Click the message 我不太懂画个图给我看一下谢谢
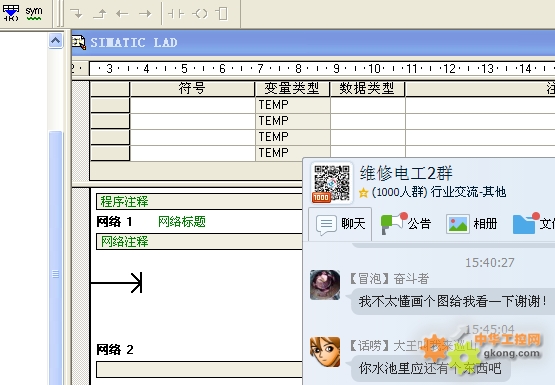555x385 pixels. pos(452,301)
